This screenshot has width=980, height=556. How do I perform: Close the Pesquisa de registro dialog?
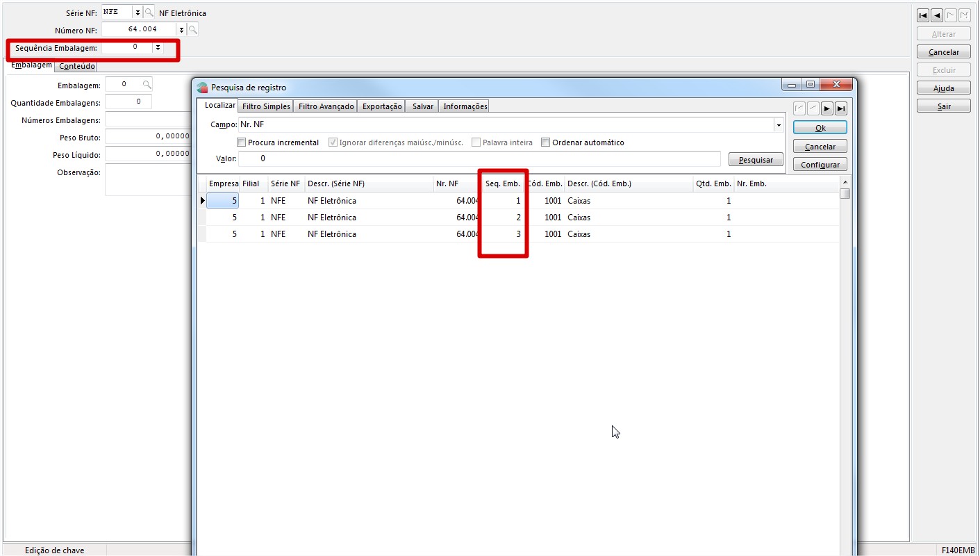[x=835, y=84]
